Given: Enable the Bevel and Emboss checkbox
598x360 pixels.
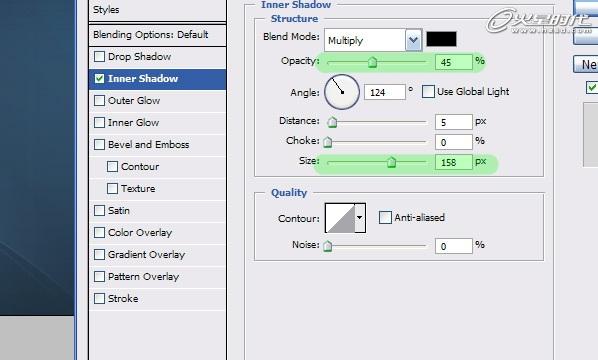Looking at the screenshot, I should click(99, 145).
